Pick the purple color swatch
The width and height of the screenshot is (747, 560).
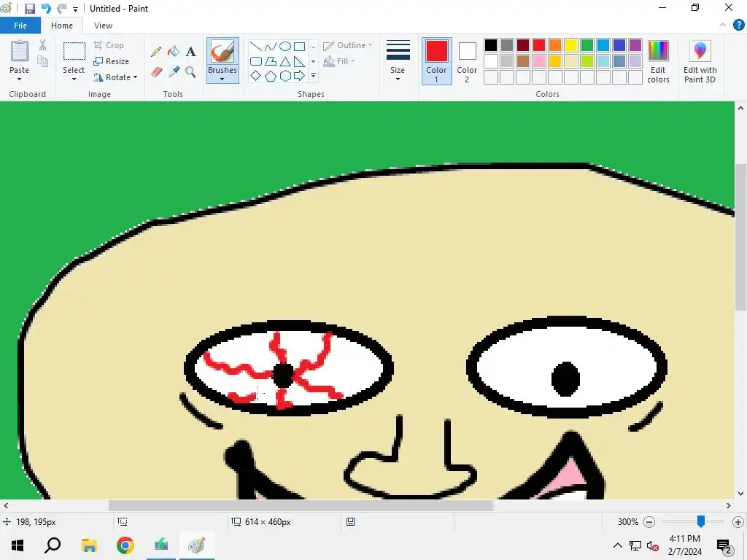tap(635, 45)
